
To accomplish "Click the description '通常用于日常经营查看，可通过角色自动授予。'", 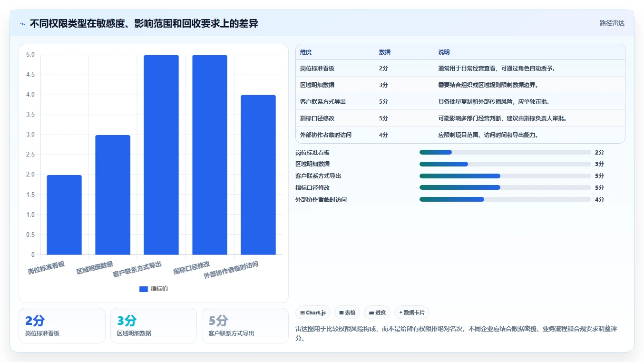I will point(497,68).
